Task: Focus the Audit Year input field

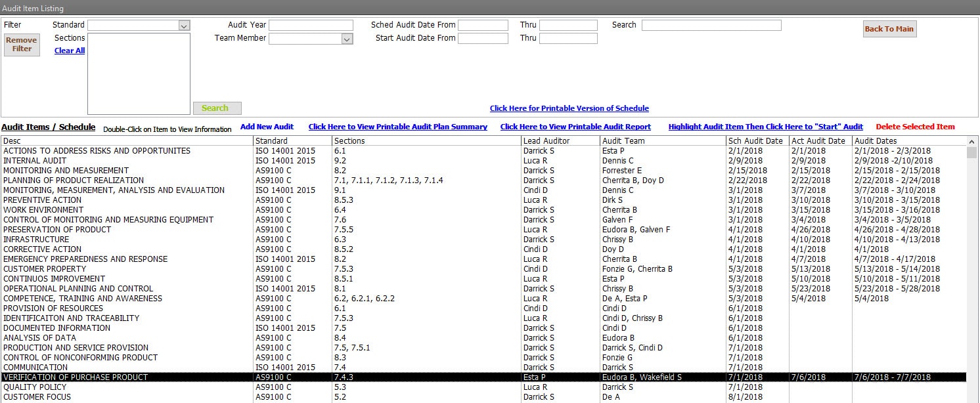Action: tap(311, 26)
